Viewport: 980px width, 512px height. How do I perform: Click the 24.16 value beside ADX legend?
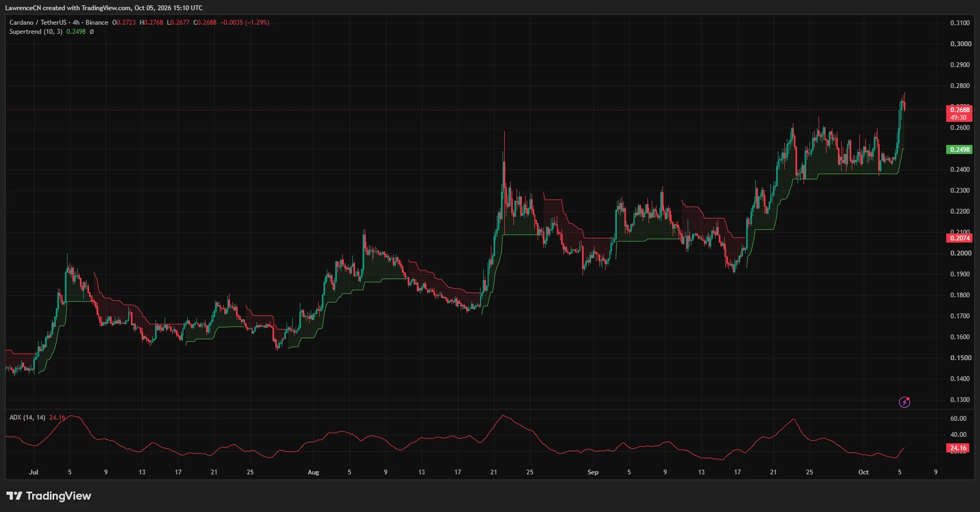point(57,418)
